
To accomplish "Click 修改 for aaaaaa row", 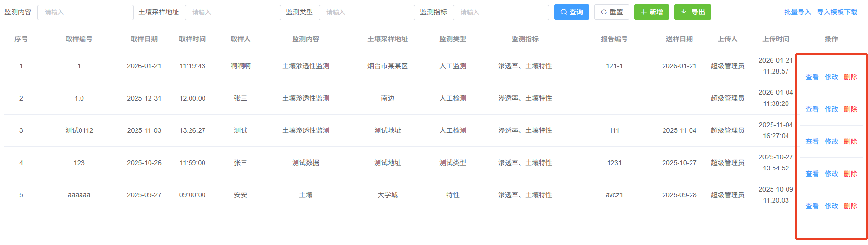I will (831, 206).
